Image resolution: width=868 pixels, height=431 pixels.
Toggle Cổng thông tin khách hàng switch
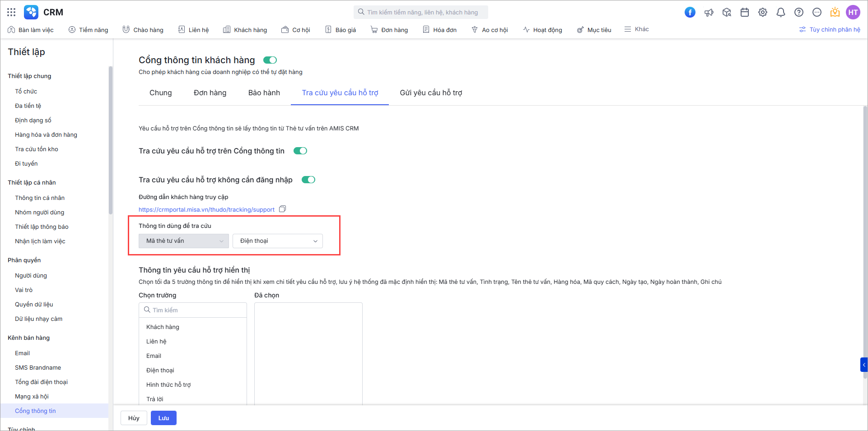click(x=270, y=60)
